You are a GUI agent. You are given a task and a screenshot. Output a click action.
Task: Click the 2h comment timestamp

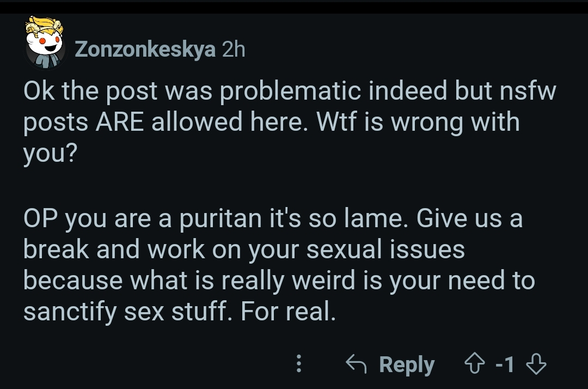tap(233, 49)
